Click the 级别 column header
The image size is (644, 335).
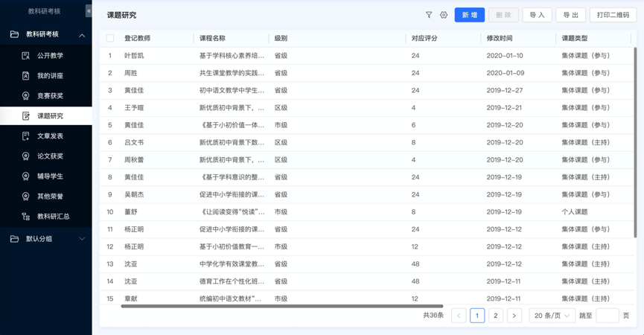(x=281, y=38)
